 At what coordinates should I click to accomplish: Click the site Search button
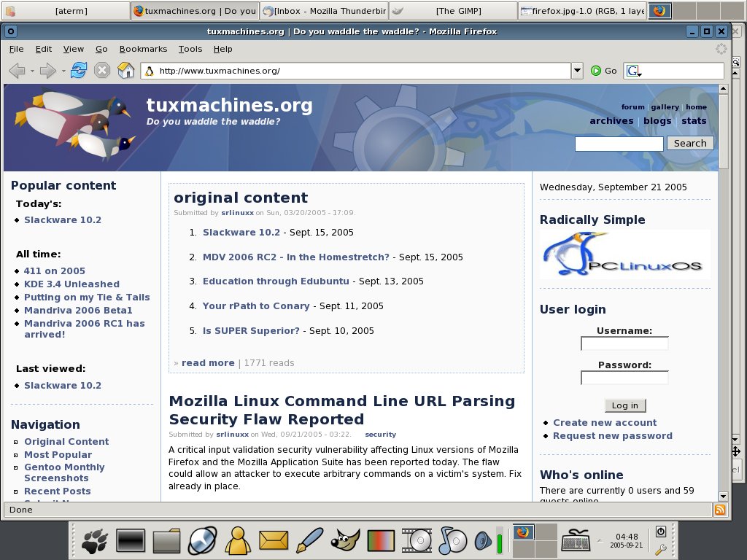pyautogui.click(x=690, y=144)
